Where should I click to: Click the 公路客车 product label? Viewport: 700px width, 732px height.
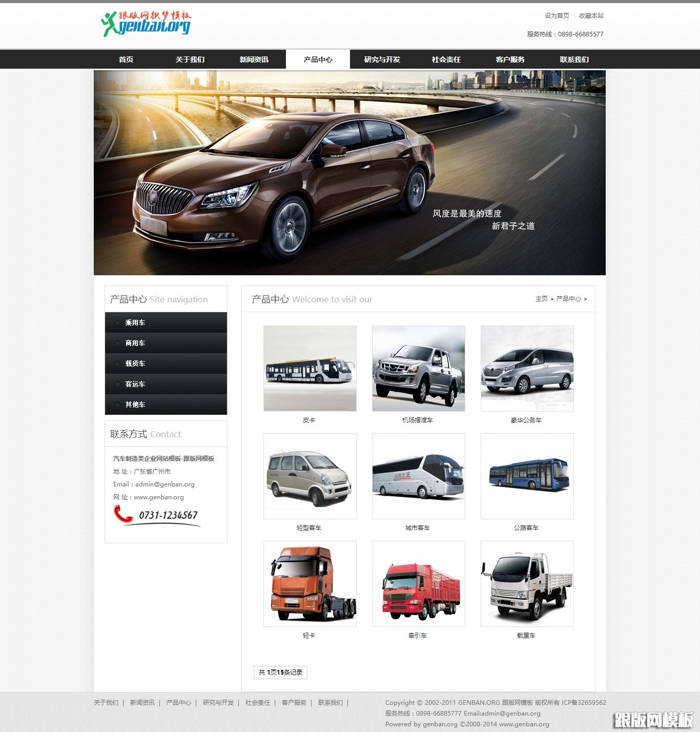tap(526, 528)
